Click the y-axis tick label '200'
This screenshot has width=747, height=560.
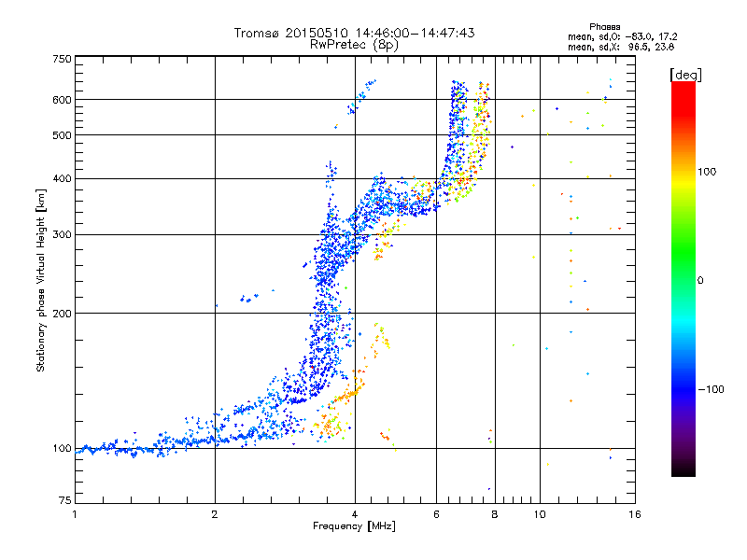click(62, 314)
